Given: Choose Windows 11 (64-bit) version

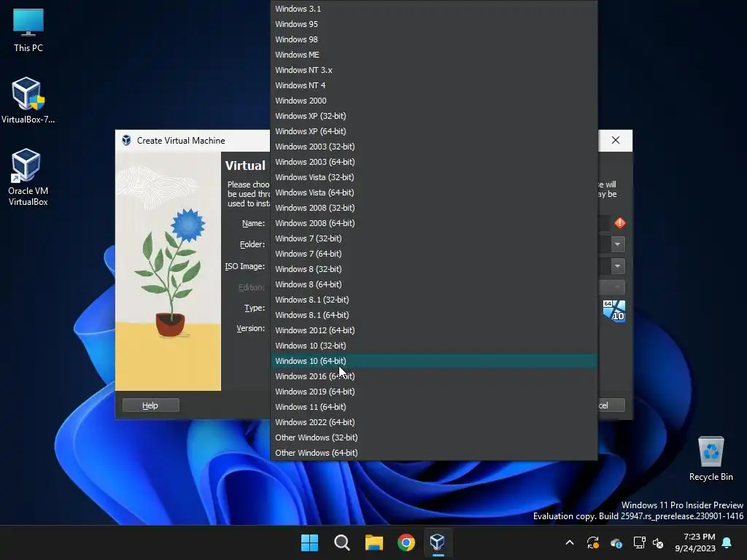Looking at the screenshot, I should click(x=434, y=407).
